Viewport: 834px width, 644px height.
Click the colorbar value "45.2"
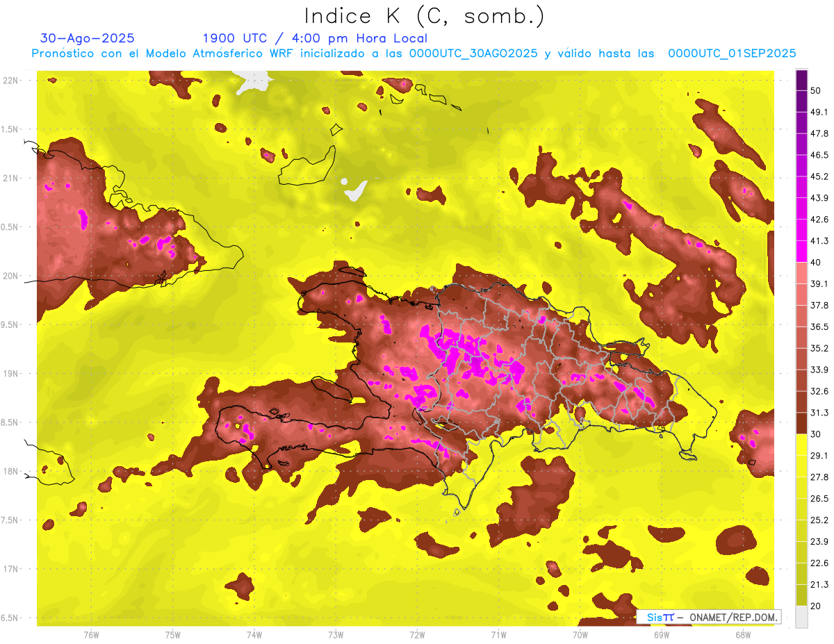point(819,176)
